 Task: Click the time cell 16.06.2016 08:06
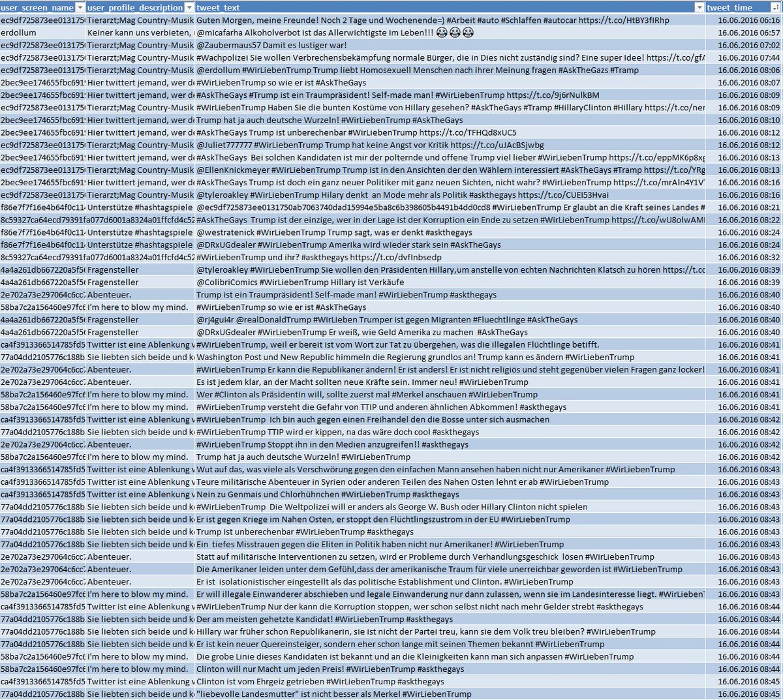coord(743,70)
